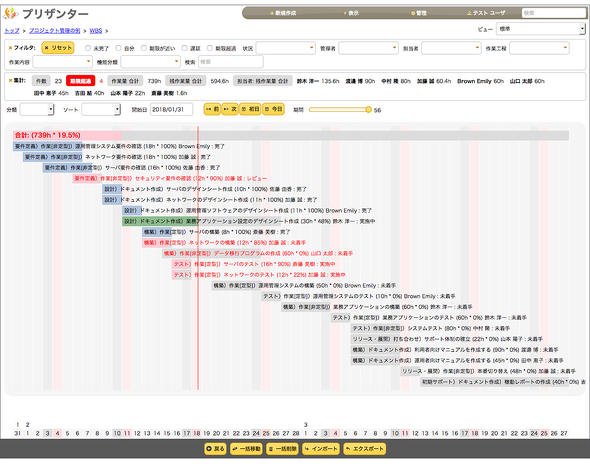The image size is (590, 467).
Task: Jump to 今日 today button
Action: (273, 109)
